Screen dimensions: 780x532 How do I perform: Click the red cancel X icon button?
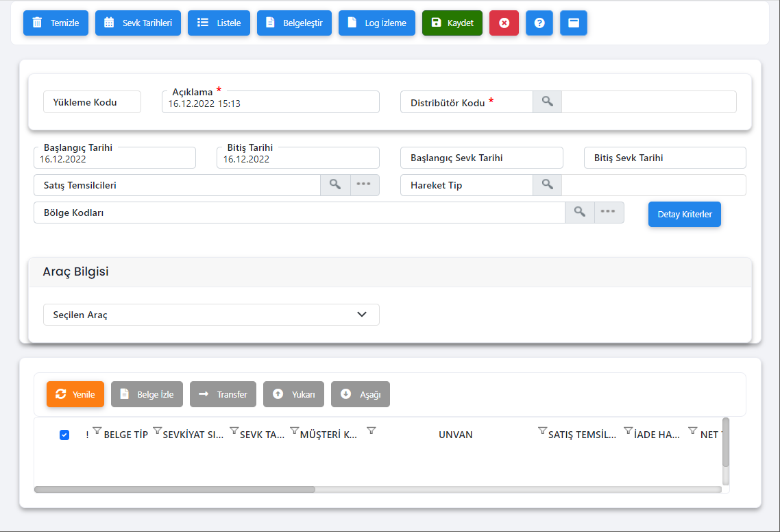tap(504, 23)
